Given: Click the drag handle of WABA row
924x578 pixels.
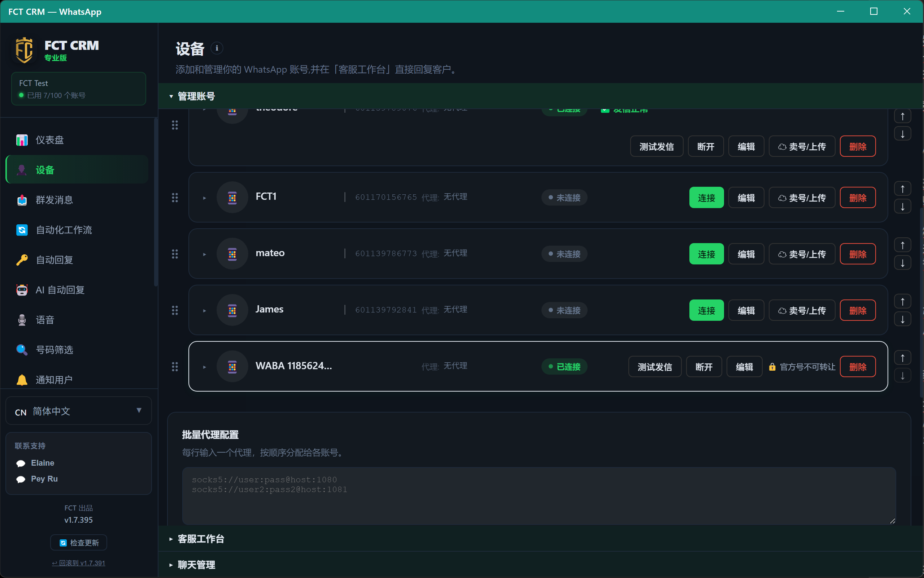Looking at the screenshot, I should (175, 367).
